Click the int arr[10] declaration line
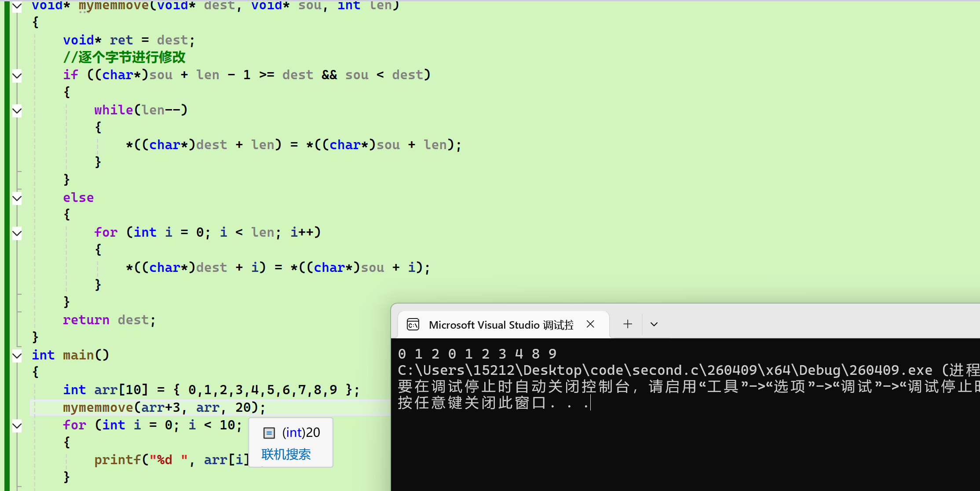This screenshot has height=491, width=980. click(211, 390)
